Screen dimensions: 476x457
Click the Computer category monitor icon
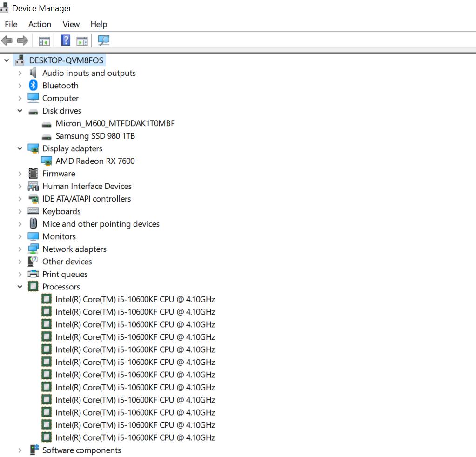click(x=33, y=98)
